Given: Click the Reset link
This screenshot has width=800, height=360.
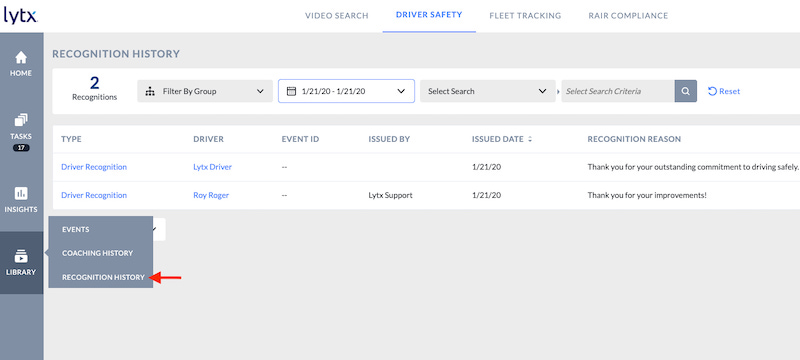Looking at the screenshot, I should [729, 91].
